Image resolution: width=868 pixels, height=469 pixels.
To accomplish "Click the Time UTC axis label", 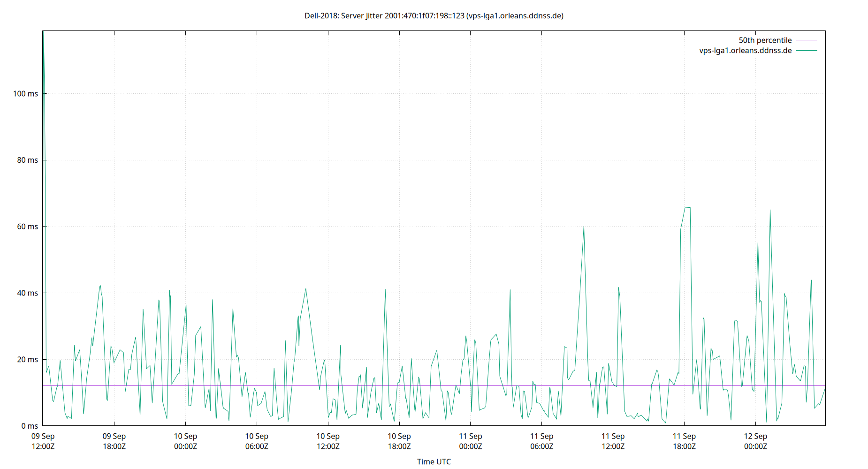I will pos(434,461).
